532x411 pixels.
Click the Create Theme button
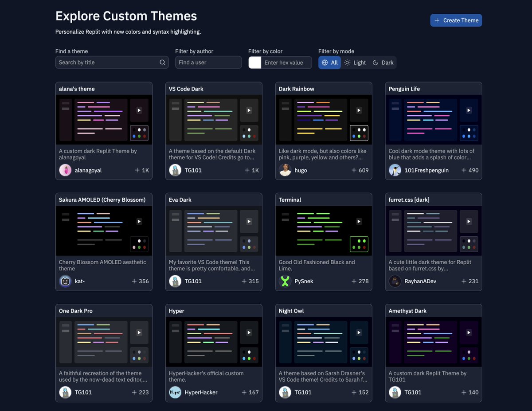[456, 20]
